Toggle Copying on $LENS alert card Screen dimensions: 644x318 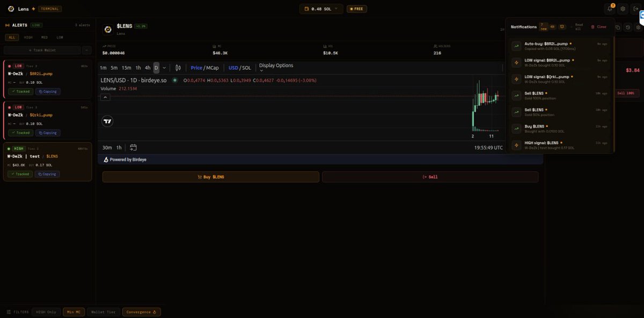(x=47, y=174)
